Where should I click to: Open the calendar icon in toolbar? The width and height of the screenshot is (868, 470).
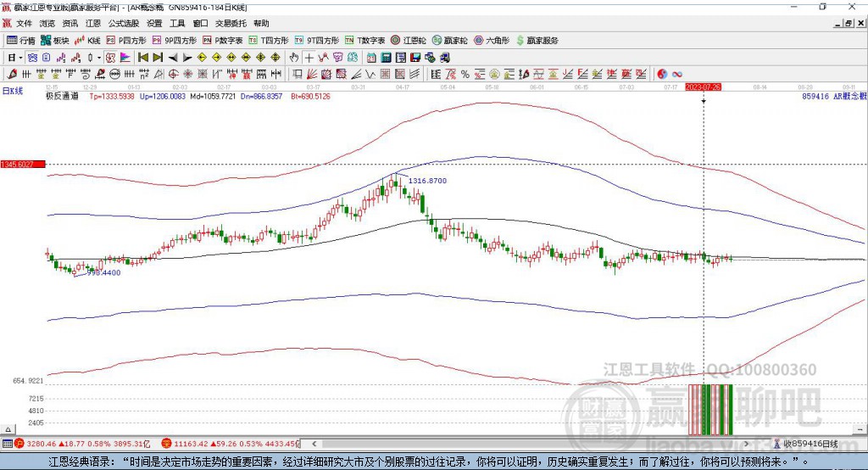click(371, 58)
